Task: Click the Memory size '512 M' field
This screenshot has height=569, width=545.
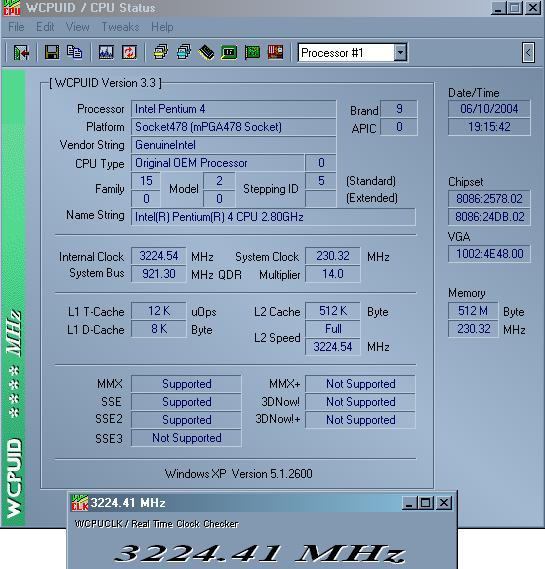Action: (473, 311)
